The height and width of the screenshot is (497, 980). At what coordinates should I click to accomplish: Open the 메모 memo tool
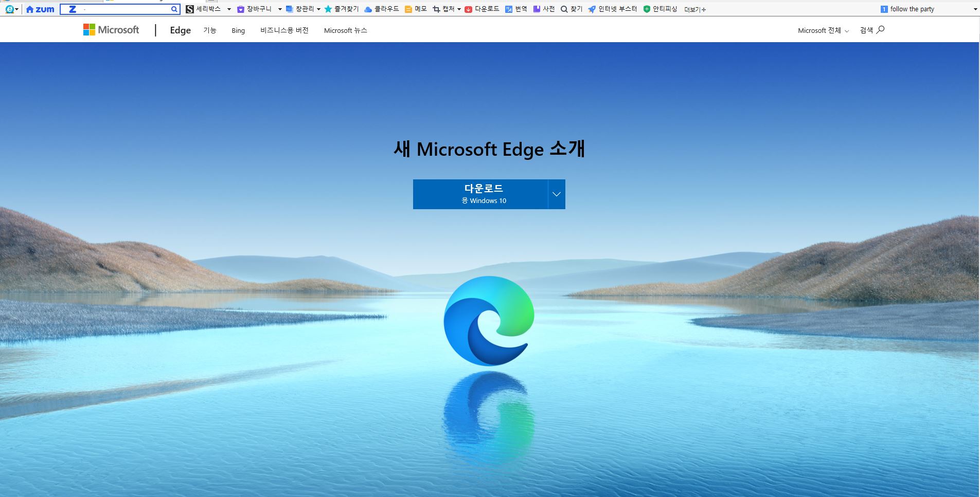click(x=416, y=9)
